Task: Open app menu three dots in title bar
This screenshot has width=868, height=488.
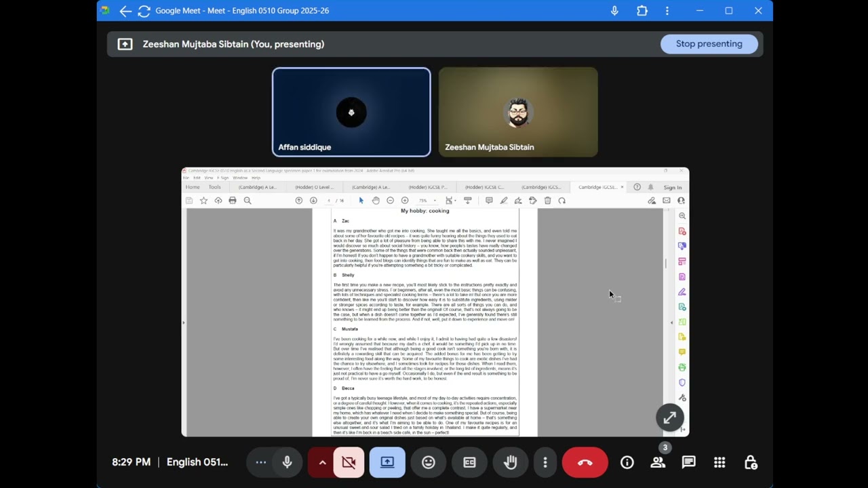Action: [667, 11]
